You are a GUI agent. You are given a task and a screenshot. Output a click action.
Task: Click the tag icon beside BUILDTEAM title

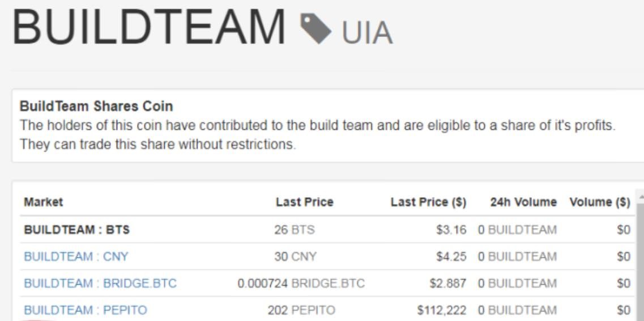click(315, 28)
